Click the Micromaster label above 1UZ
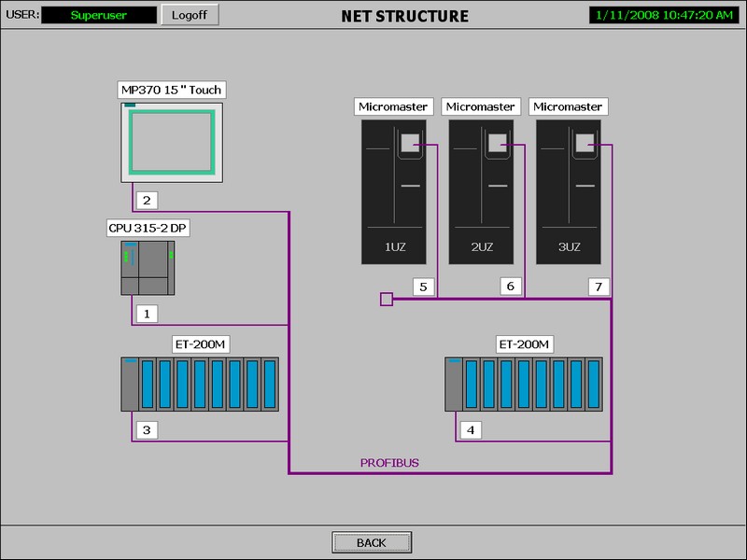 point(393,106)
